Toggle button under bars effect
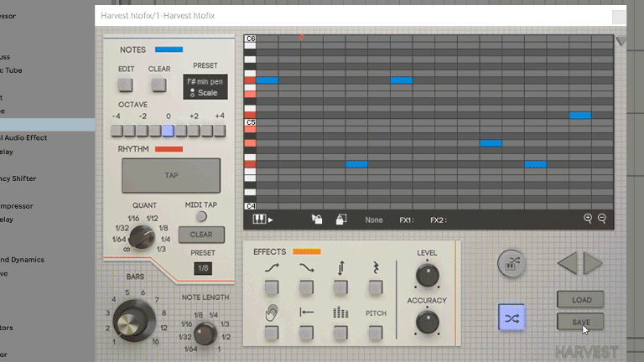This screenshot has height=362, width=644. coord(340,333)
